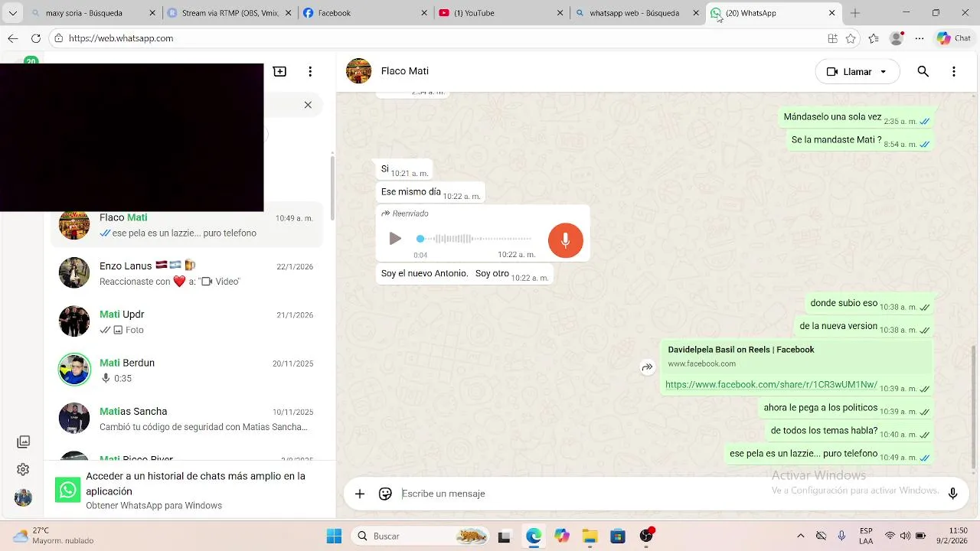The width and height of the screenshot is (980, 551).
Task: Open Edge settings ellipsis menu
Action: [920, 38]
